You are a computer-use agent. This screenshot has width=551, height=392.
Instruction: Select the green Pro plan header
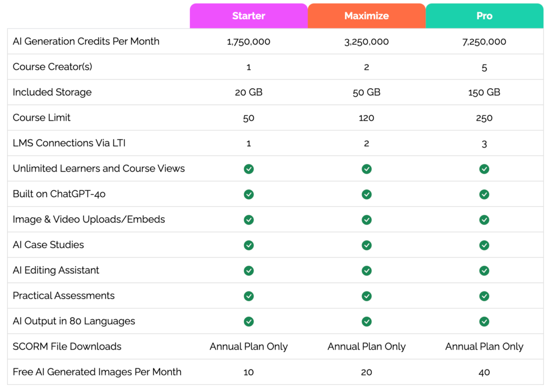tap(484, 16)
